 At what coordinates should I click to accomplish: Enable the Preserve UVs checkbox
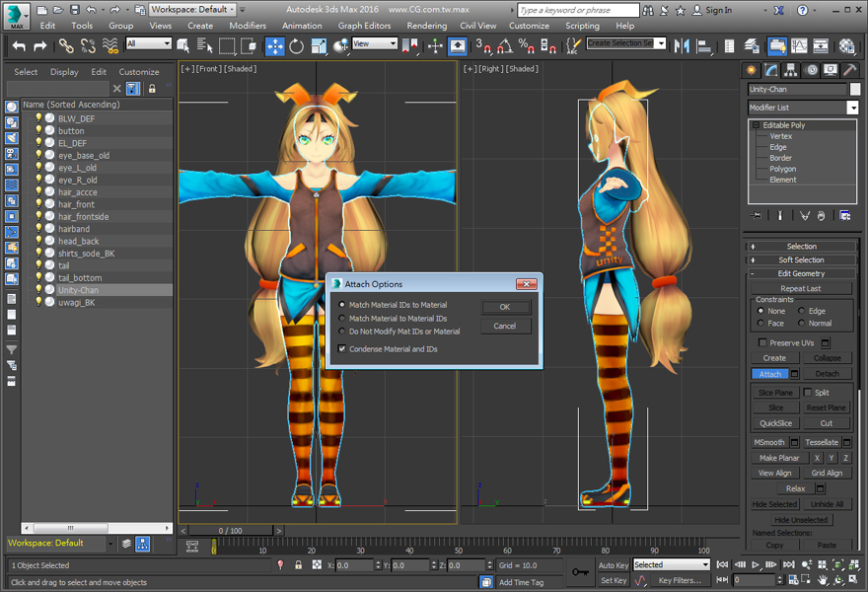[x=762, y=342]
